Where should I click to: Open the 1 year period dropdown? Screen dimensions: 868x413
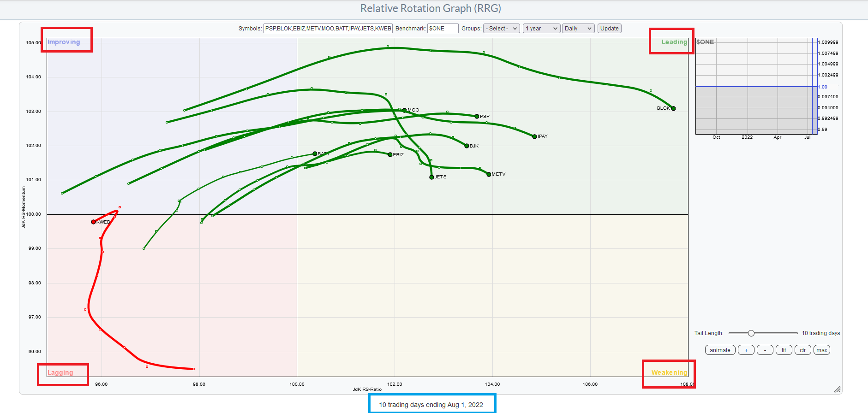click(542, 29)
